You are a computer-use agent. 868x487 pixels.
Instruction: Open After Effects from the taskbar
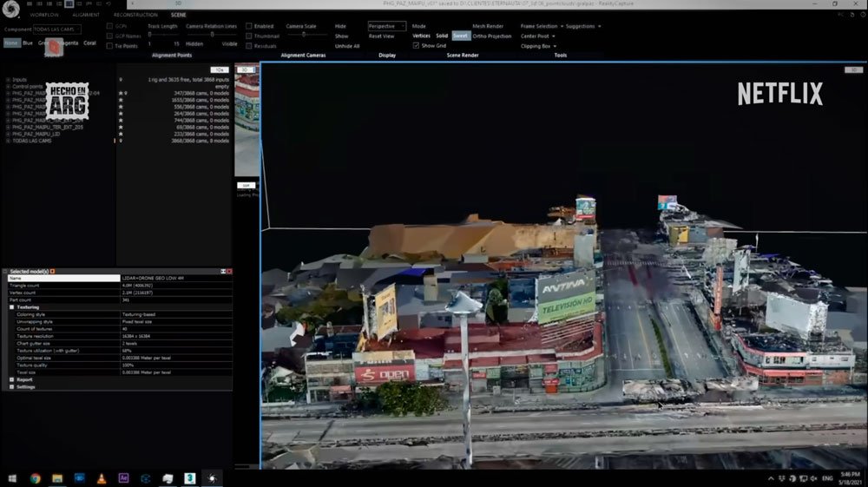coord(124,477)
